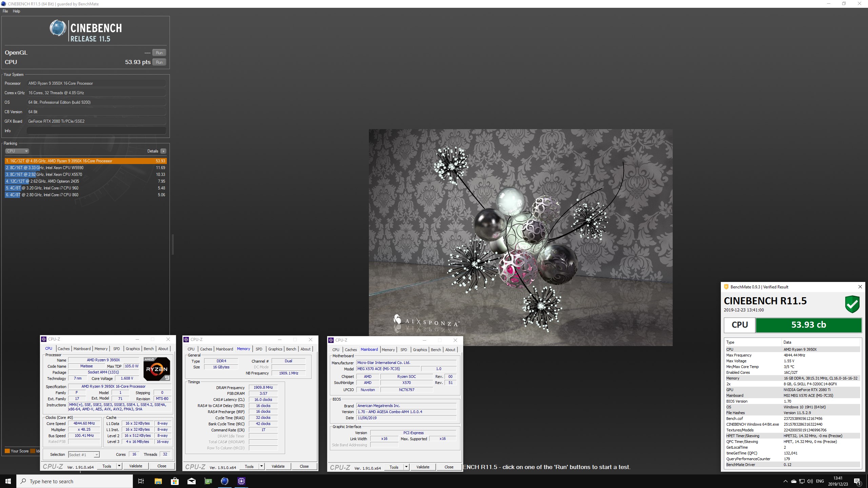Switch to Graphics tab in CPU-Z Memory window
Screen dimensions: 868x488
point(275,349)
